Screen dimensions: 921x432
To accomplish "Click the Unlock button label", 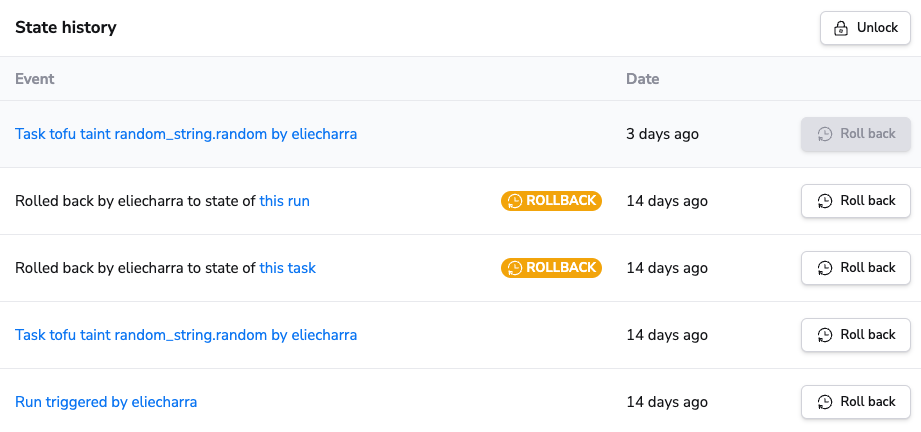I will tap(877, 28).
